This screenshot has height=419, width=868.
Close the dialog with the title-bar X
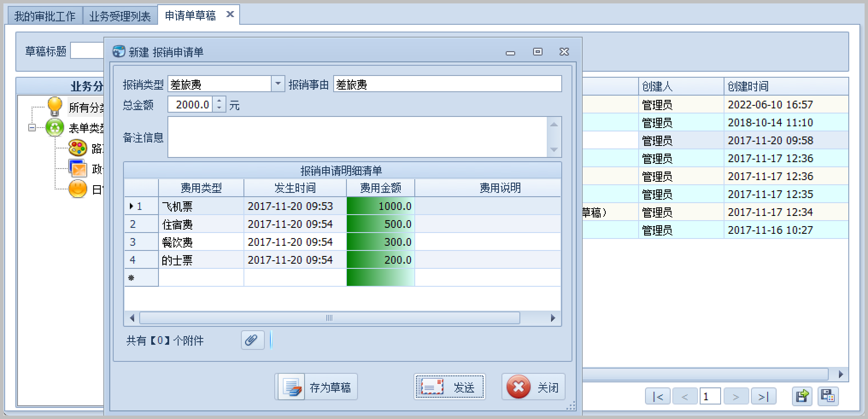coord(564,52)
